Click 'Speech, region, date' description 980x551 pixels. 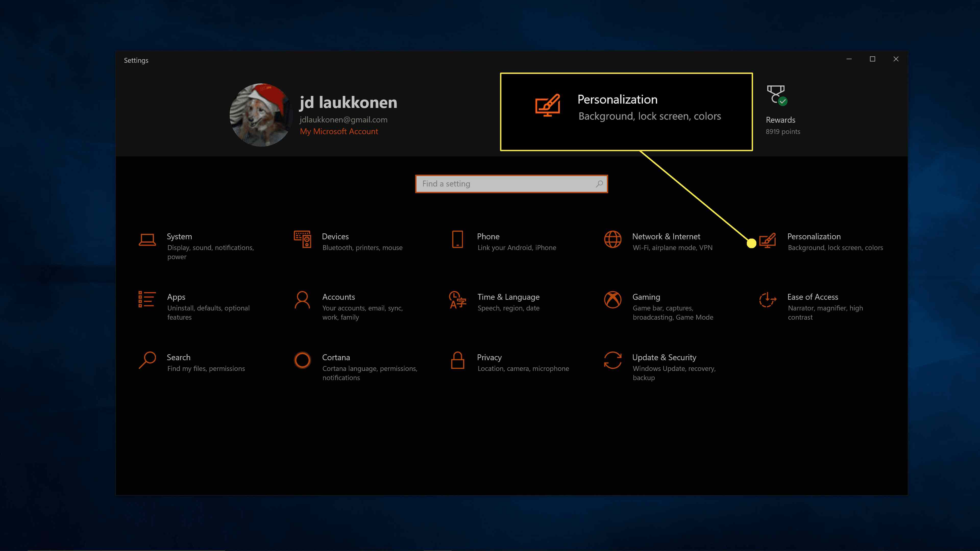point(508,308)
